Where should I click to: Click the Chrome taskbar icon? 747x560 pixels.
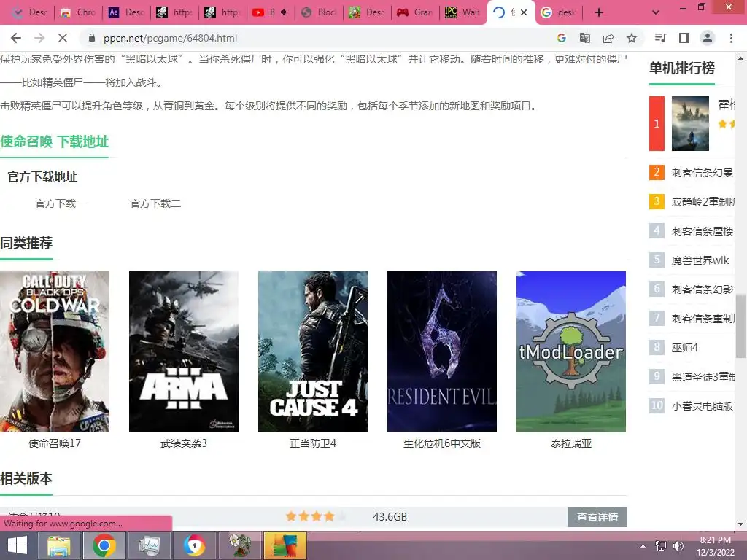point(104,545)
